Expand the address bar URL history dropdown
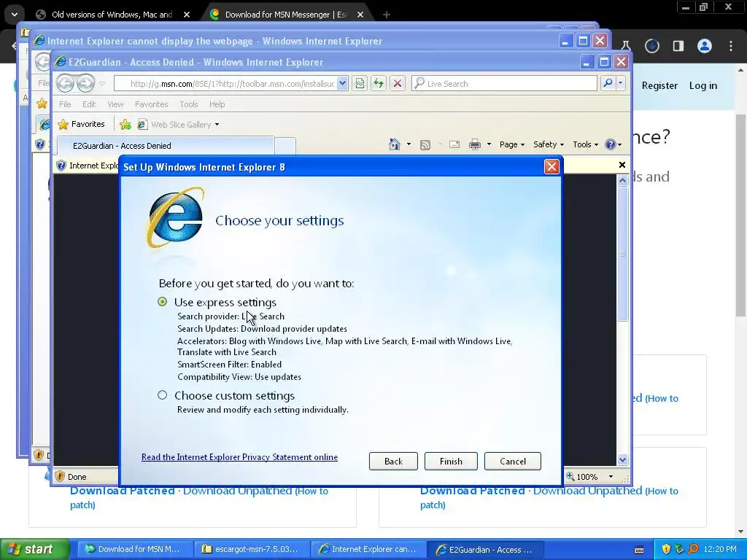Viewport: 747px width, 560px height. click(x=343, y=84)
